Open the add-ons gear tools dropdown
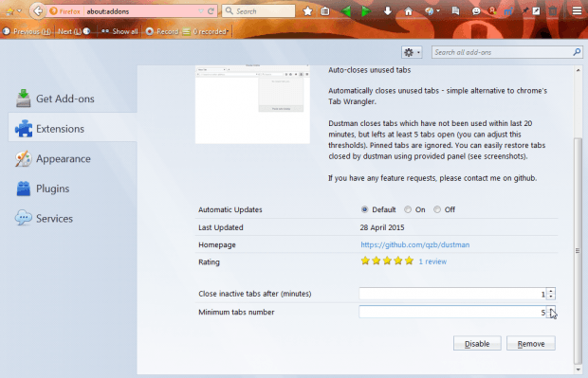The width and height of the screenshot is (588, 378). tap(412, 52)
